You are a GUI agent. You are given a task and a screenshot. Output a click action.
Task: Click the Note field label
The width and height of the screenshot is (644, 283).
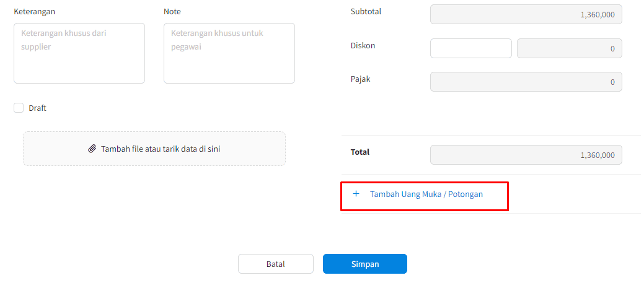pyautogui.click(x=172, y=12)
